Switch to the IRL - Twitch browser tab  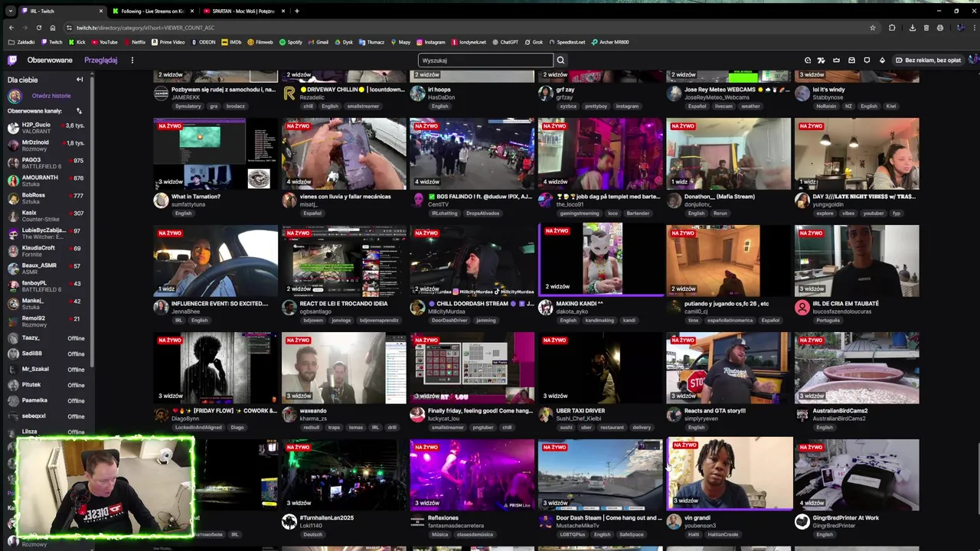click(x=63, y=11)
